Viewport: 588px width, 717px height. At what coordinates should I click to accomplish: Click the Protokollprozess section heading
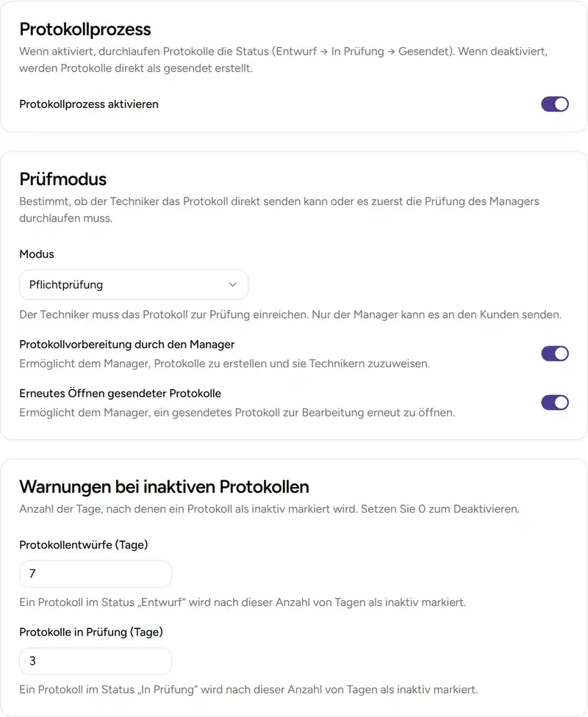tap(86, 29)
